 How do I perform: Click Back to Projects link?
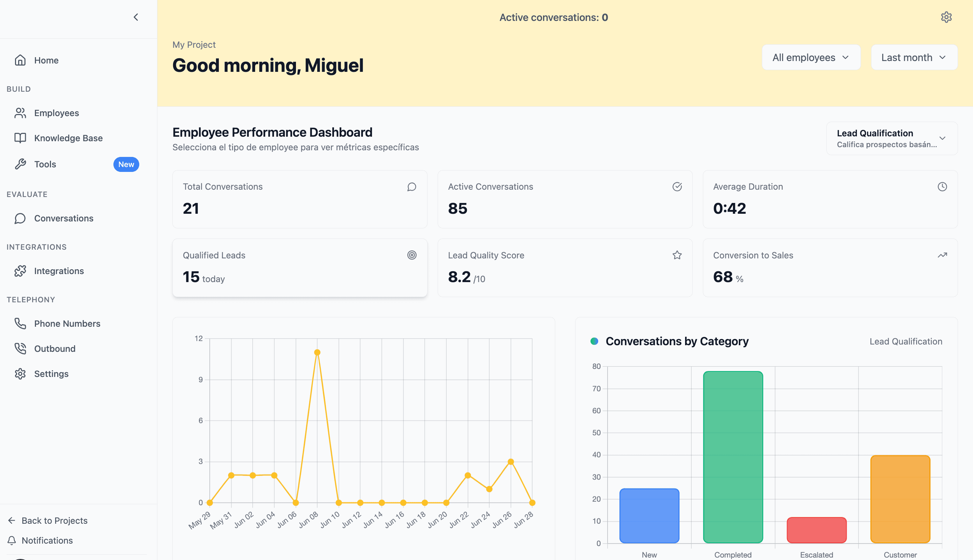pos(54,520)
